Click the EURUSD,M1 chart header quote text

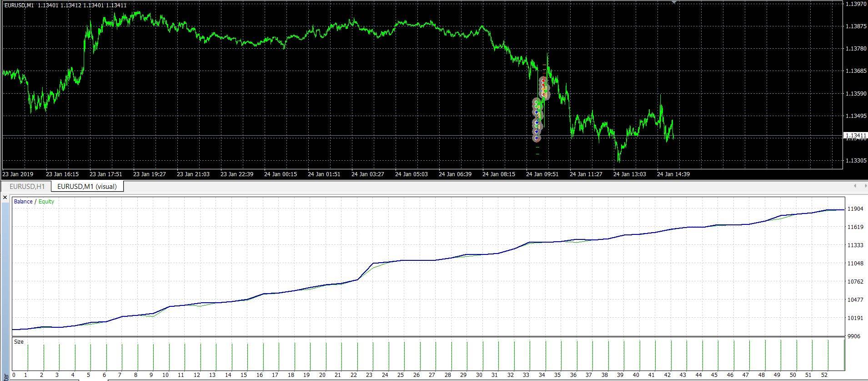65,5
